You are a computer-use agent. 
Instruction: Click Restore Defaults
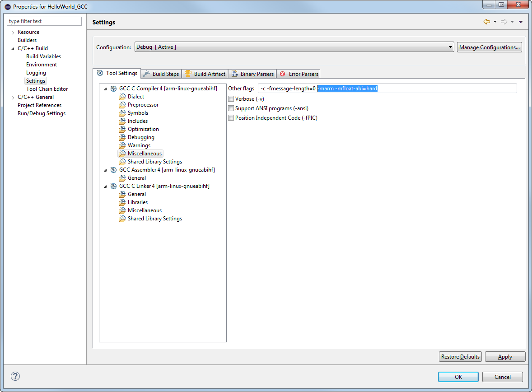pos(460,356)
